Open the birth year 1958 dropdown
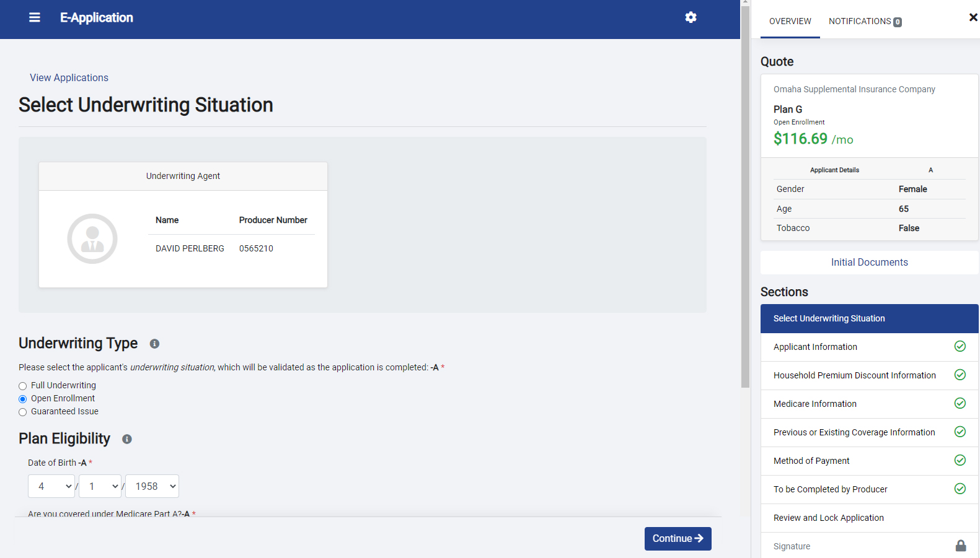 pyautogui.click(x=152, y=486)
